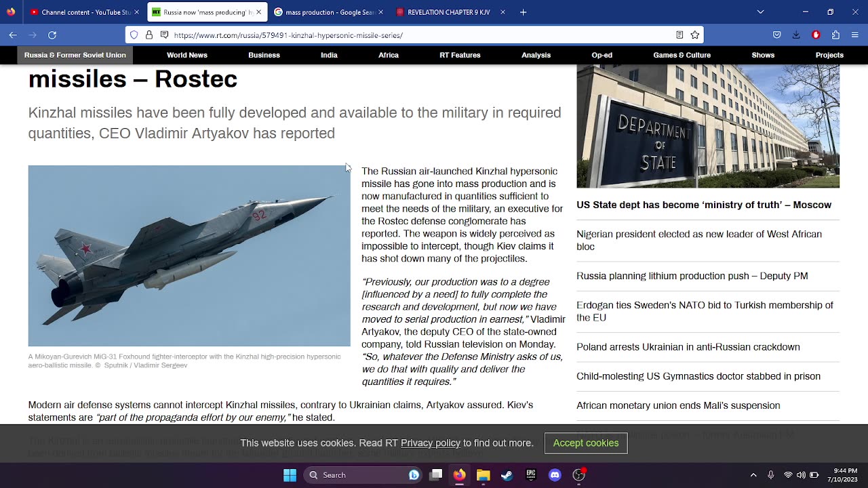Open Bing chat icon in search box
Screen dimensions: 868x488
point(414,475)
